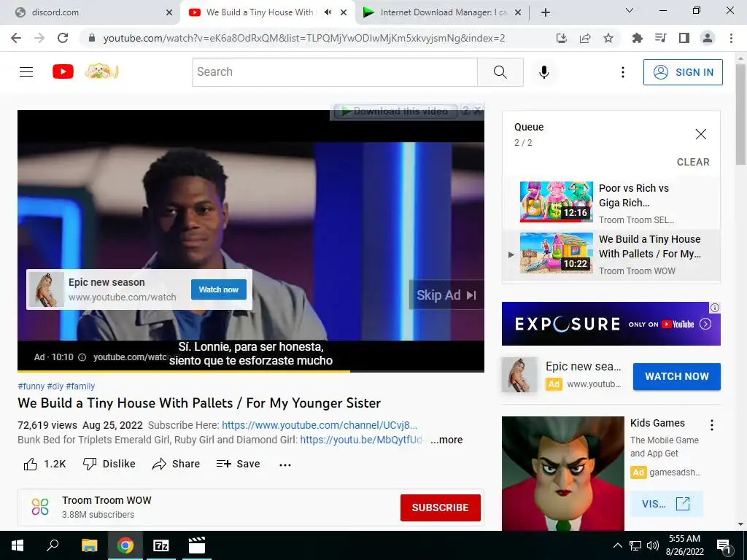This screenshot has width=747, height=560.
Task: Open the Windows Start menu
Action: coord(18,545)
